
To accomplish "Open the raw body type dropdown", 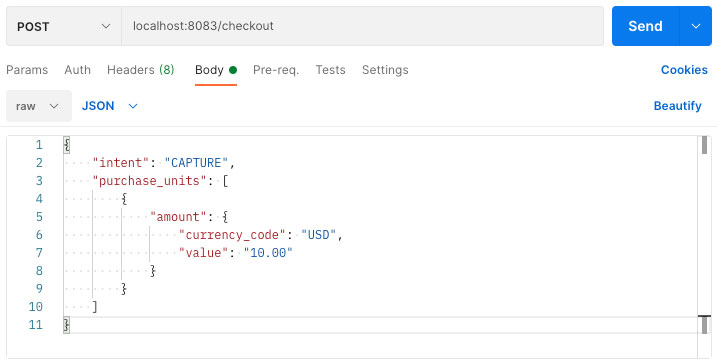I will point(39,106).
